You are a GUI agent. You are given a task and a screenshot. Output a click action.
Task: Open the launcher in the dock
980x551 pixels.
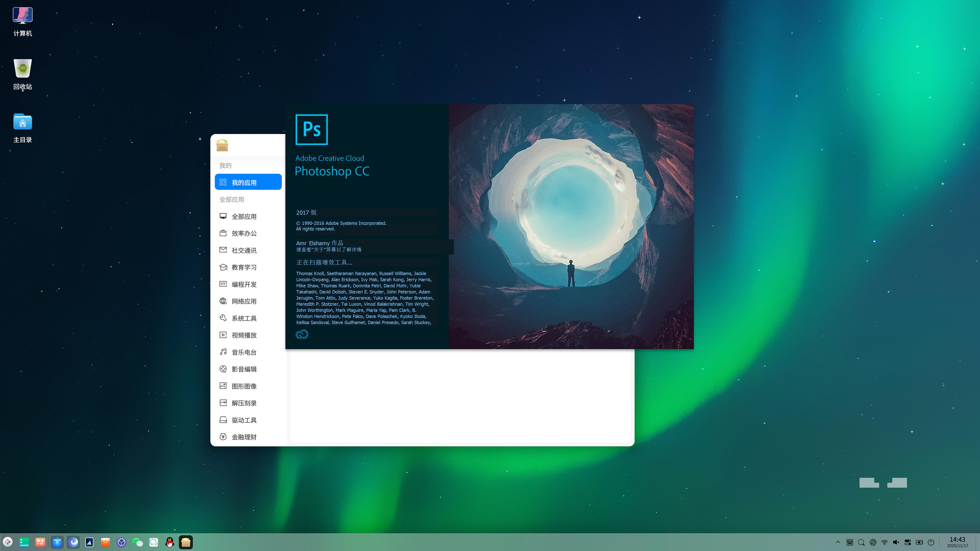coord(8,542)
